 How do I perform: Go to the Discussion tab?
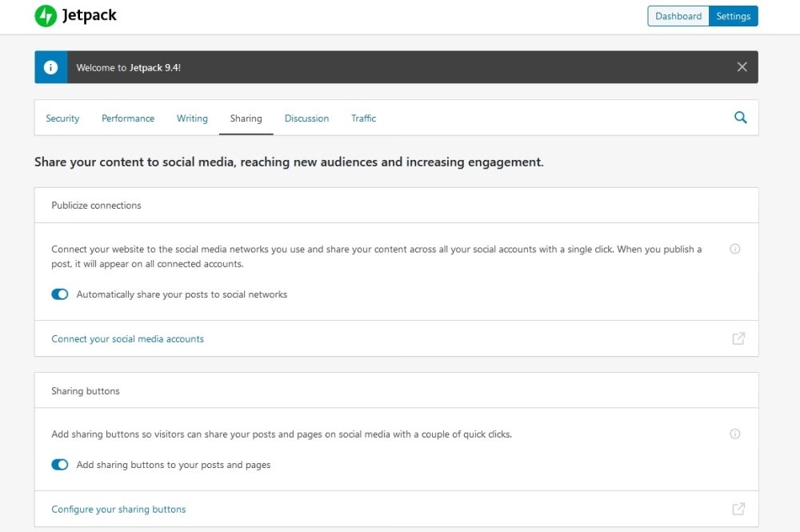(306, 118)
